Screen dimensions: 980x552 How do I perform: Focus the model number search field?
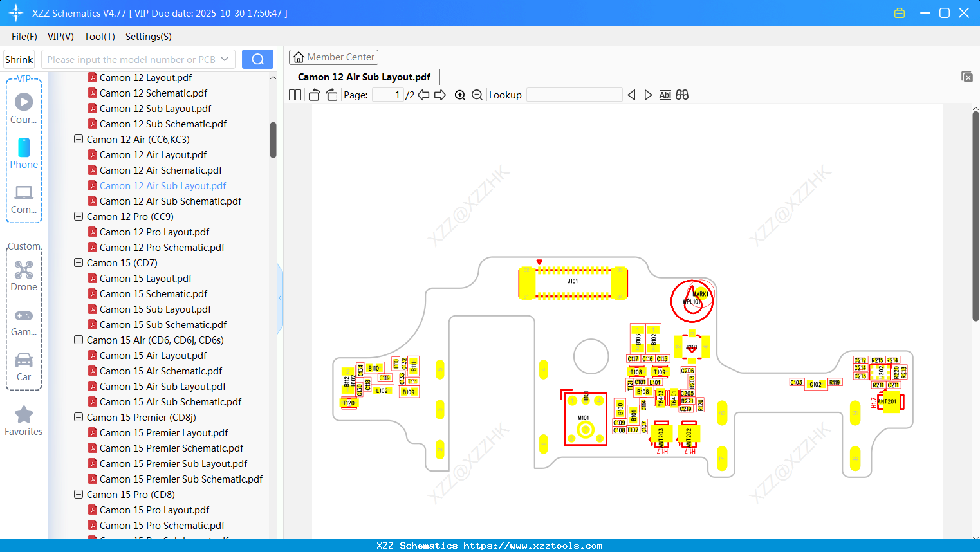(x=131, y=59)
